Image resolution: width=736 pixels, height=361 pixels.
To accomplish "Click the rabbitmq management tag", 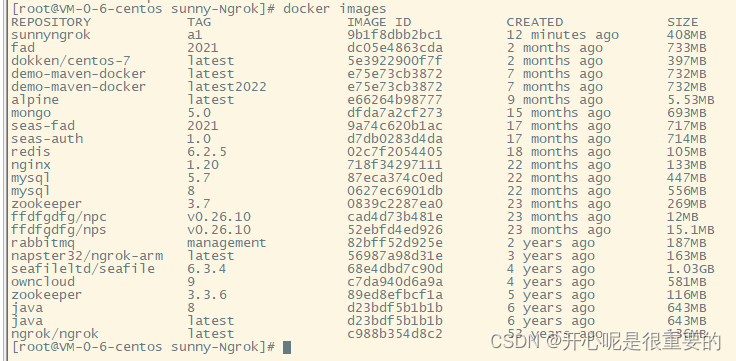I will click(227, 243).
